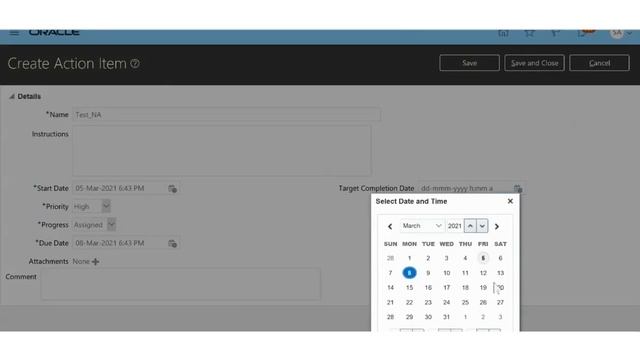Close the Select Date and Time popup
The width and height of the screenshot is (640, 360).
click(510, 201)
